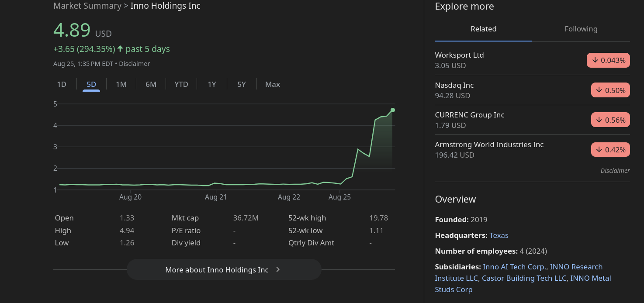
Task: Switch chart to 1M range
Action: (121, 84)
